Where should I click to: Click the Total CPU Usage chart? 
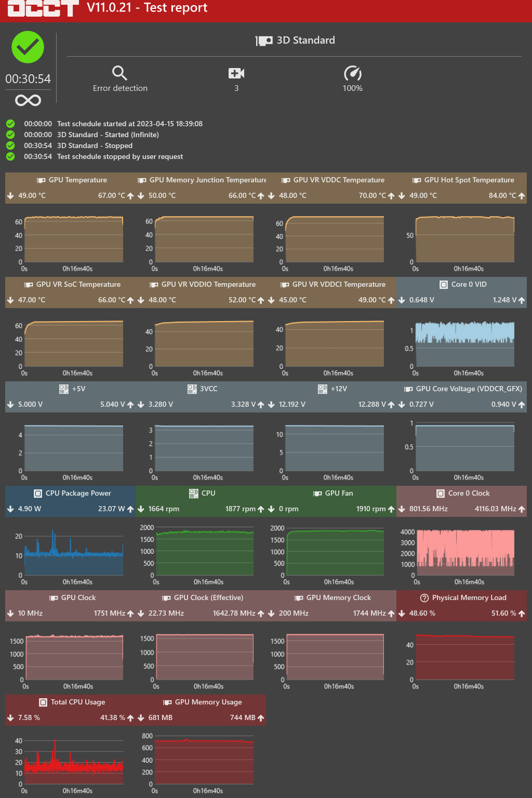coord(74,761)
